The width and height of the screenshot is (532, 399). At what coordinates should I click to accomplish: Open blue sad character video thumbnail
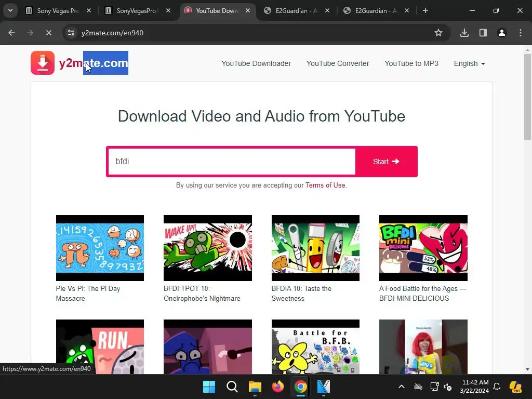(208, 347)
